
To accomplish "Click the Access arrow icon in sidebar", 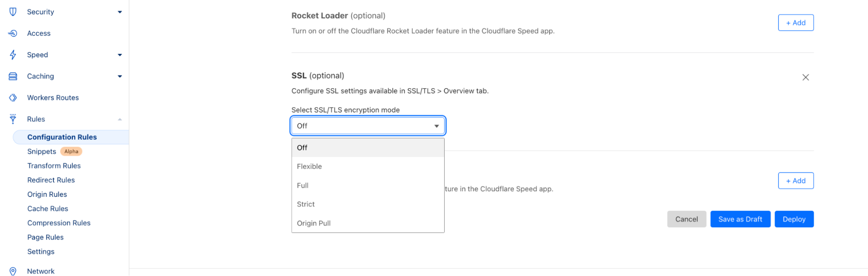I will tap(13, 33).
